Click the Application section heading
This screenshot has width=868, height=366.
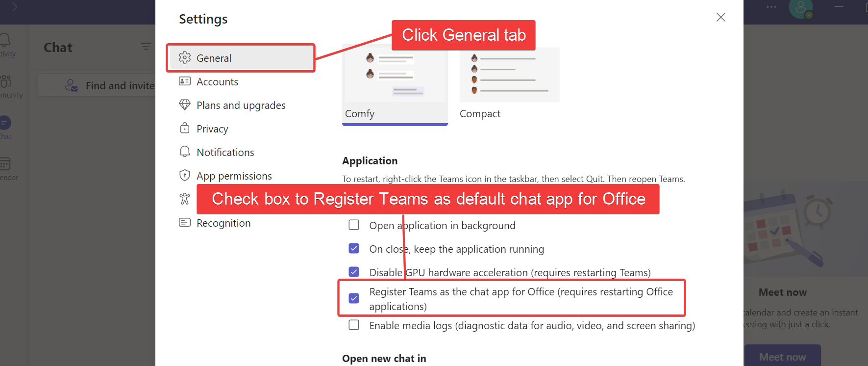point(370,161)
